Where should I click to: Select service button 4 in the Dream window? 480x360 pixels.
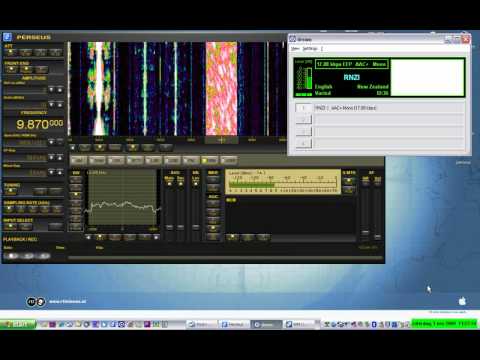[x=303, y=144]
